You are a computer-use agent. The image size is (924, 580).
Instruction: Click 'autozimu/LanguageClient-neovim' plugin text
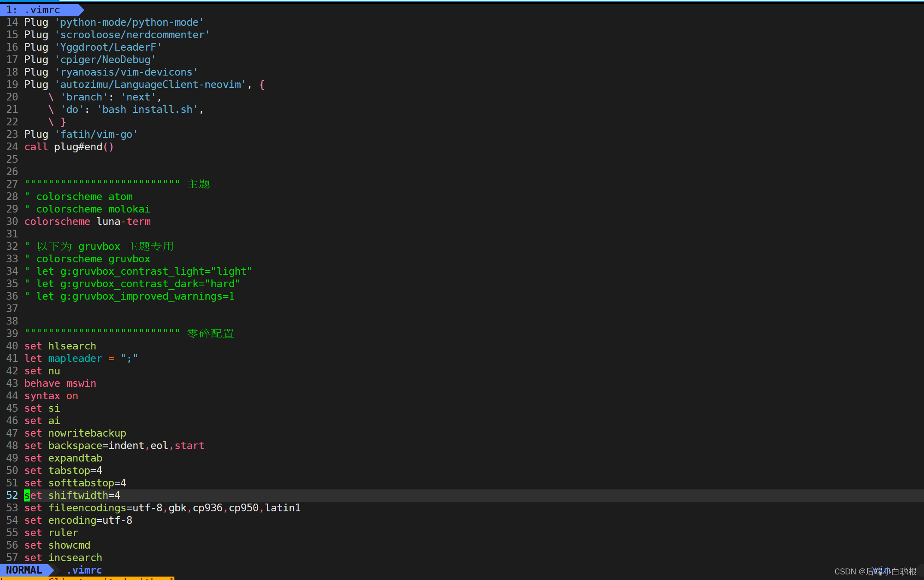tap(150, 85)
